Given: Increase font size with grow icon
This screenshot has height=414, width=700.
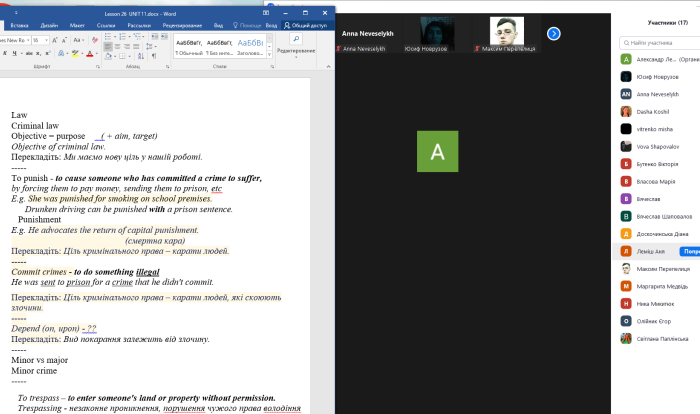Looking at the screenshot, I should [x=54, y=40].
